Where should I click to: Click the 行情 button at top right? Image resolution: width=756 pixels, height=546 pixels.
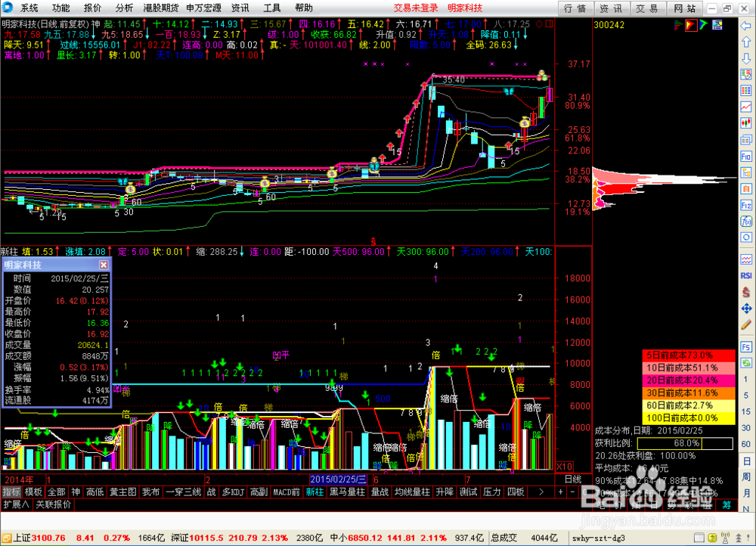pyautogui.click(x=575, y=8)
